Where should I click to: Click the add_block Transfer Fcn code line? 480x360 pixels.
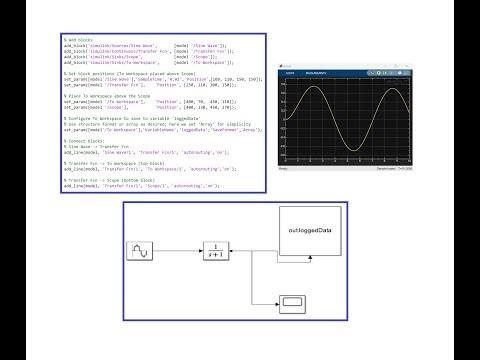[149, 51]
